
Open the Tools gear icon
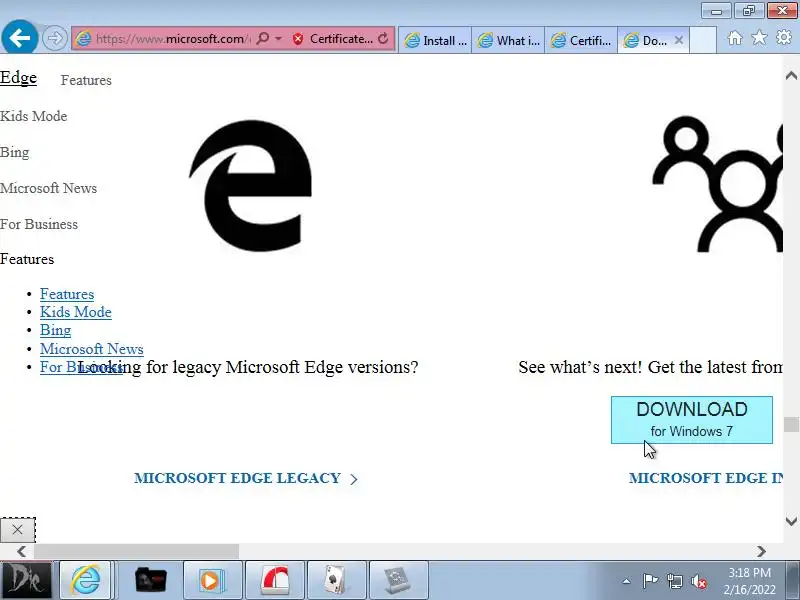pos(784,37)
